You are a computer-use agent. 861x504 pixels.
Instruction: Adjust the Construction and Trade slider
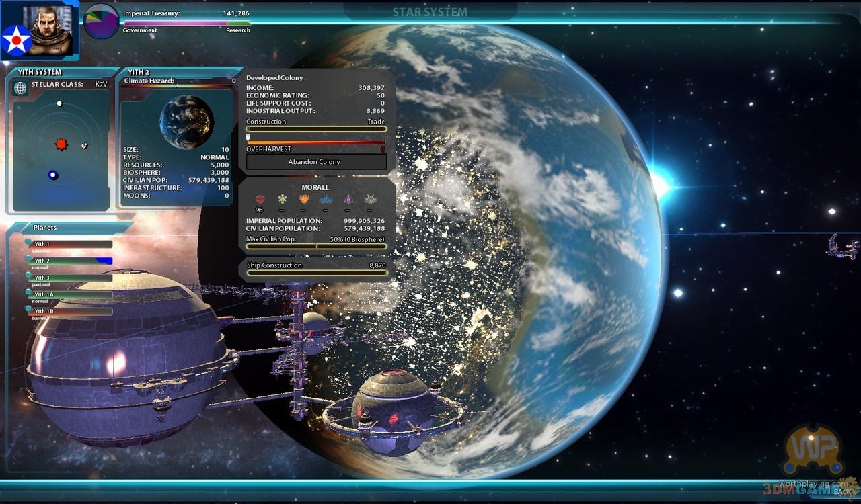(316, 129)
